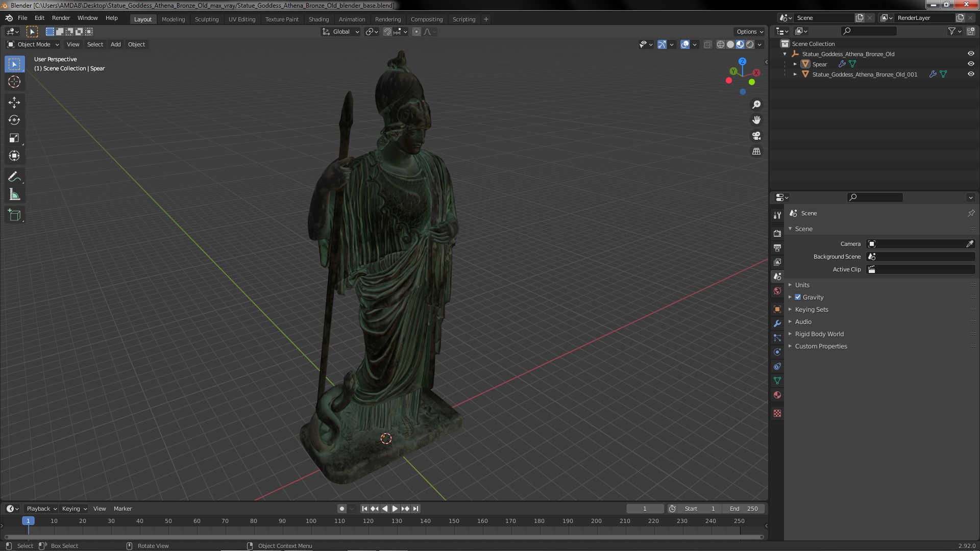Hide the Spear object in outliner
Screen dimensions: 980x551
tap(971, 64)
